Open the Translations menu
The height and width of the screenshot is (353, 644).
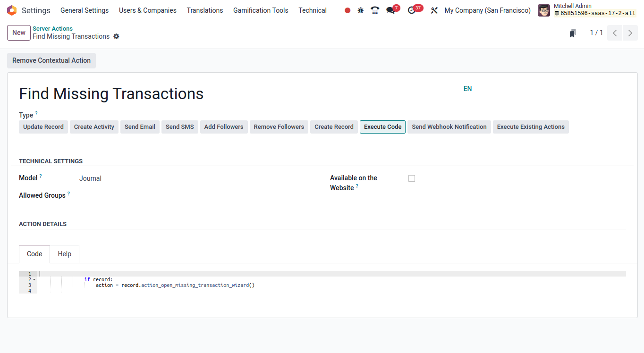[205, 10]
